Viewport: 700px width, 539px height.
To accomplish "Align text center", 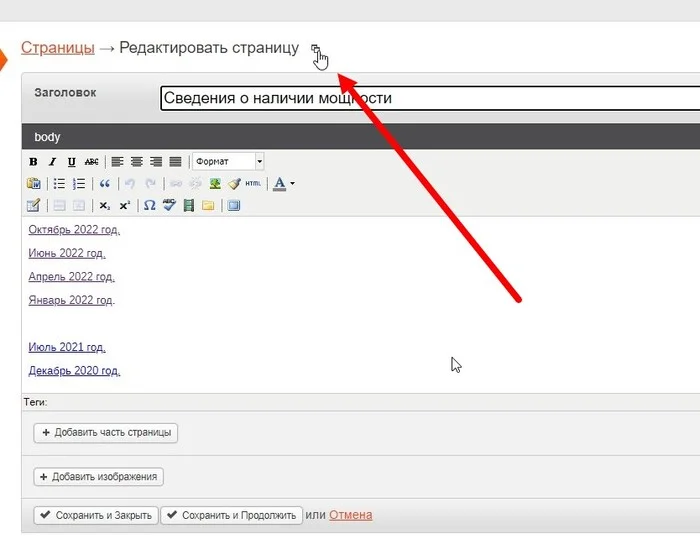I will (x=137, y=162).
